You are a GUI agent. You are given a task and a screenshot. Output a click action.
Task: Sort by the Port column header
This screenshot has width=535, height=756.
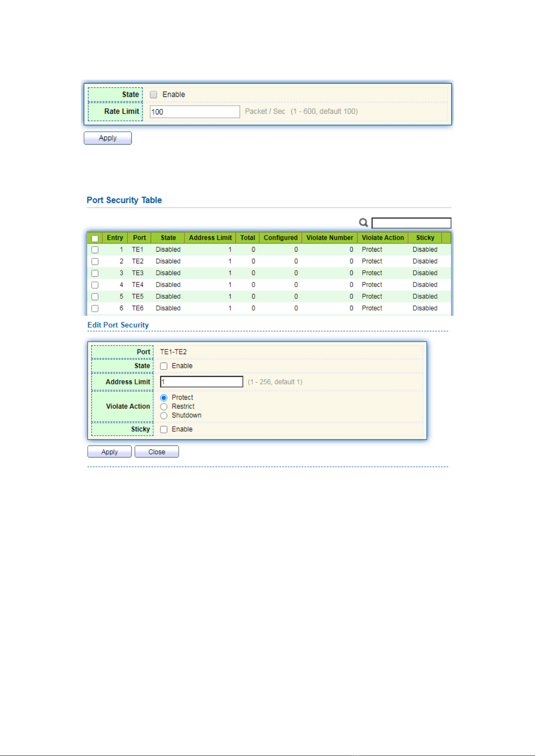coord(139,238)
